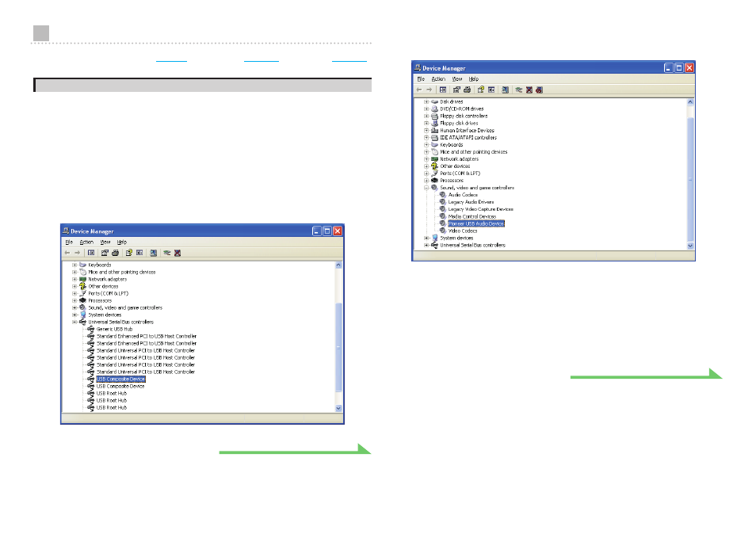Viewport: 756px width, 534px height.
Task: Click Help toolbar icon in window listing USB Root Hubs
Action: tap(128, 253)
